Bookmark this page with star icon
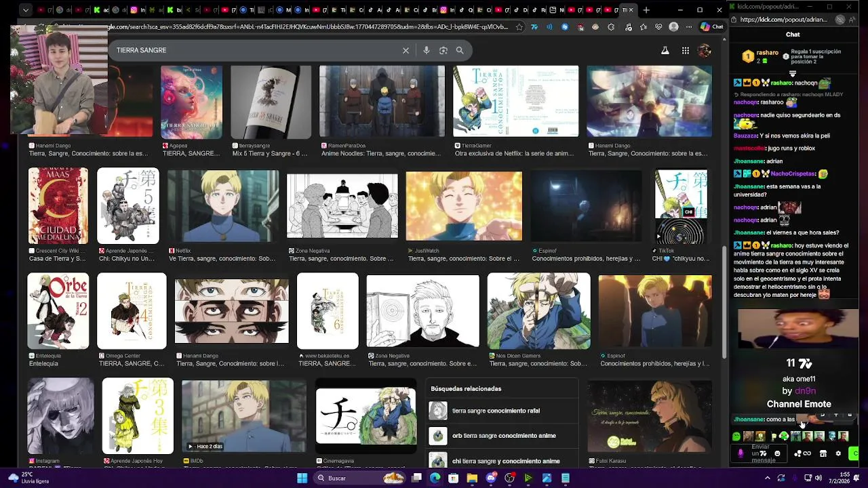 (519, 27)
